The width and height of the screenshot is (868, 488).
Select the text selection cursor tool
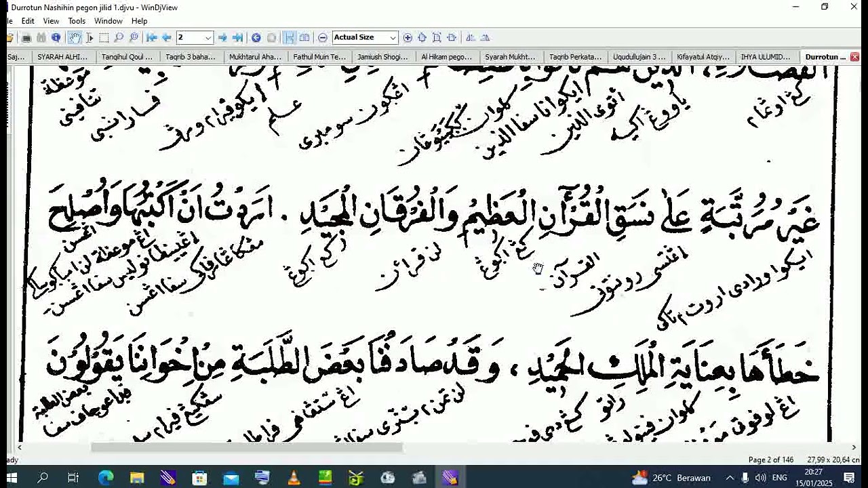tap(90, 37)
